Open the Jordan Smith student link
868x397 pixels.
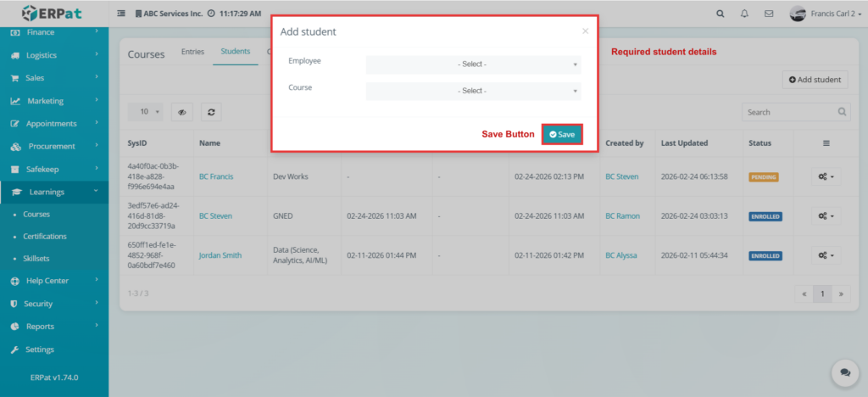220,255
